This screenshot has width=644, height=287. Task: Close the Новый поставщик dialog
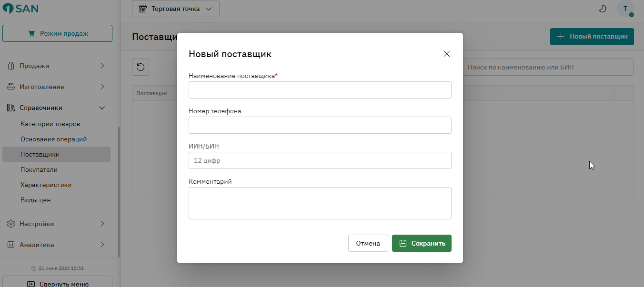point(447,54)
